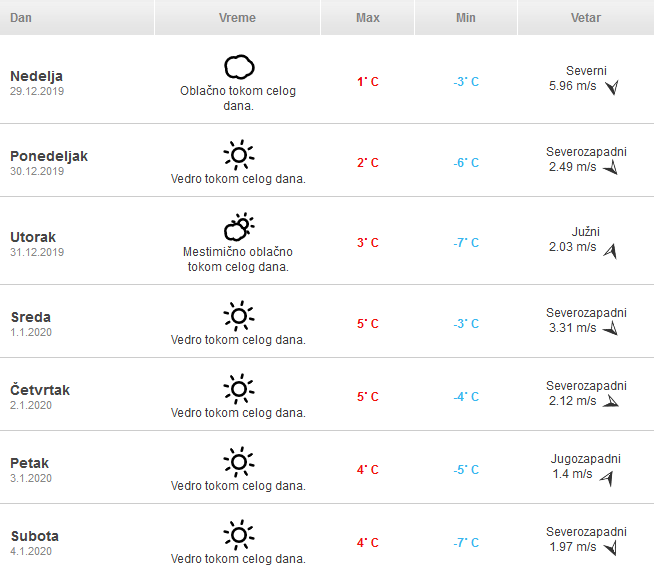Viewport: 654px width, 576px height.
Task: Click the partly cloudy icon for Utorak
Action: pos(238,228)
